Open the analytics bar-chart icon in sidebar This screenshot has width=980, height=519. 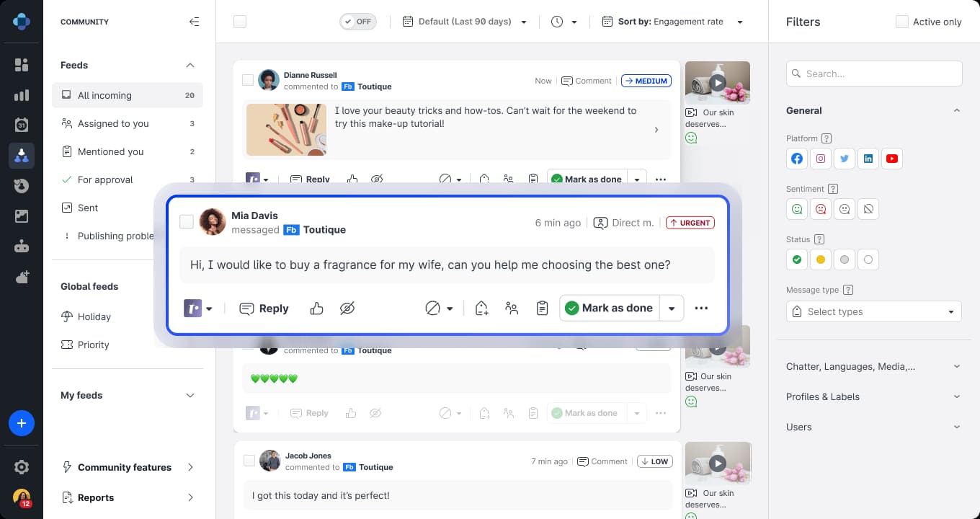(x=22, y=95)
